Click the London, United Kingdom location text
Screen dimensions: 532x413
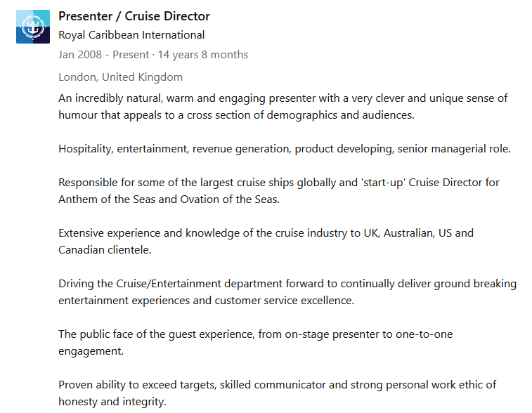click(120, 77)
